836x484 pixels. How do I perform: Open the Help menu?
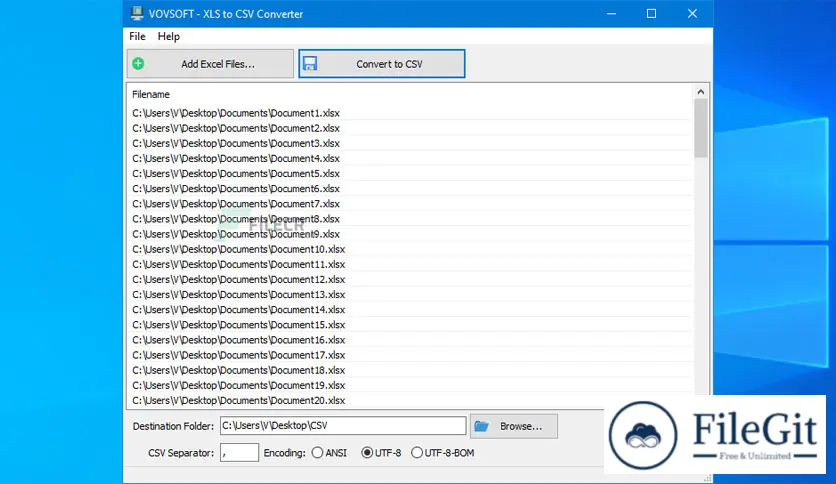tap(168, 36)
